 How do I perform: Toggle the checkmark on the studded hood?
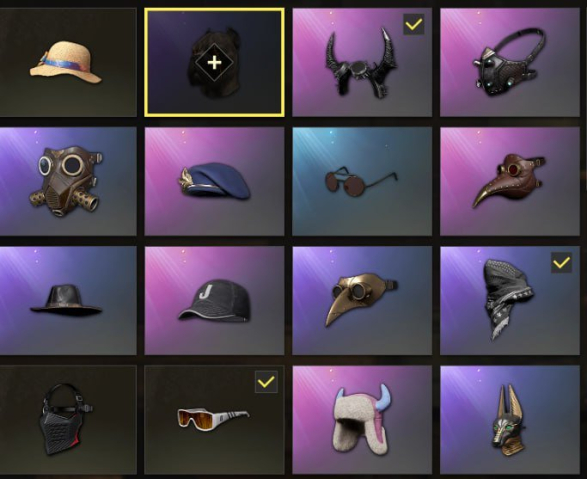[562, 263]
